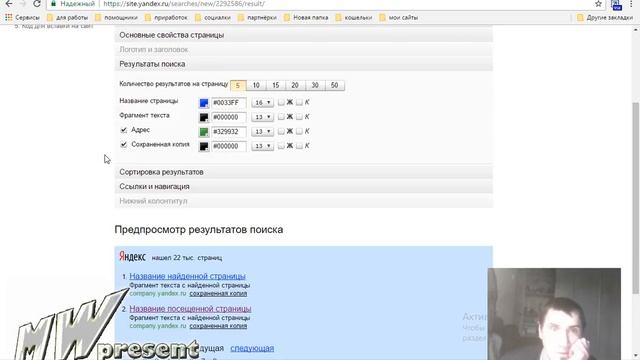Click first 'сохраненная копия' link
The height and width of the screenshot is (360, 640).
tap(218, 293)
